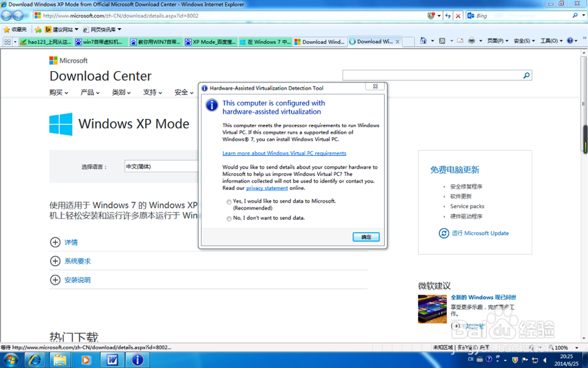The image size is (588, 368).
Task: Open Windows Media Player on taskbar
Action: pyautogui.click(x=85, y=360)
